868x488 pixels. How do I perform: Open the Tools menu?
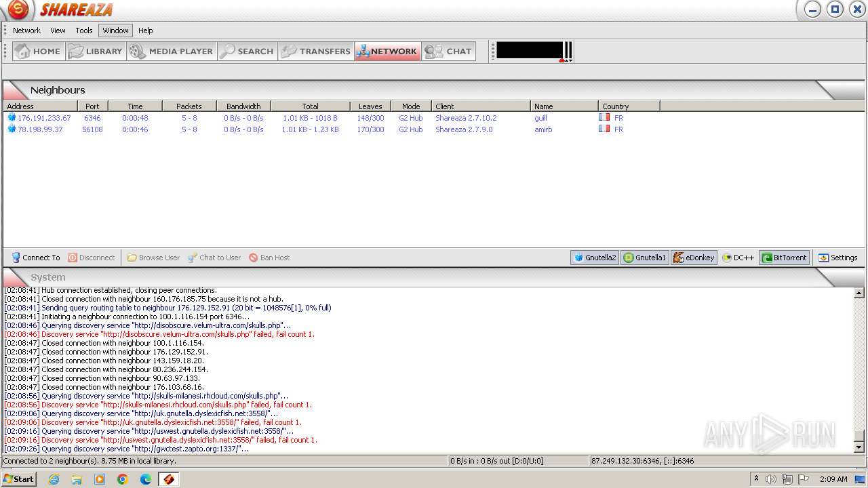click(x=84, y=30)
